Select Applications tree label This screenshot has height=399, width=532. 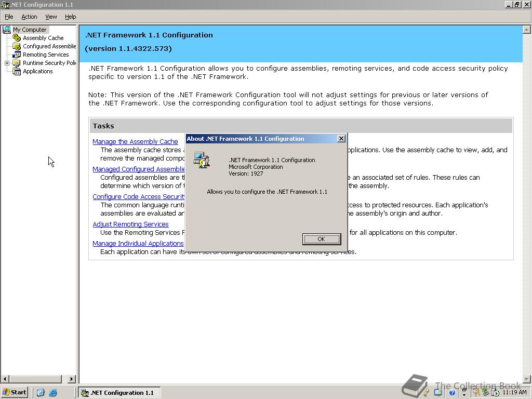coord(37,71)
